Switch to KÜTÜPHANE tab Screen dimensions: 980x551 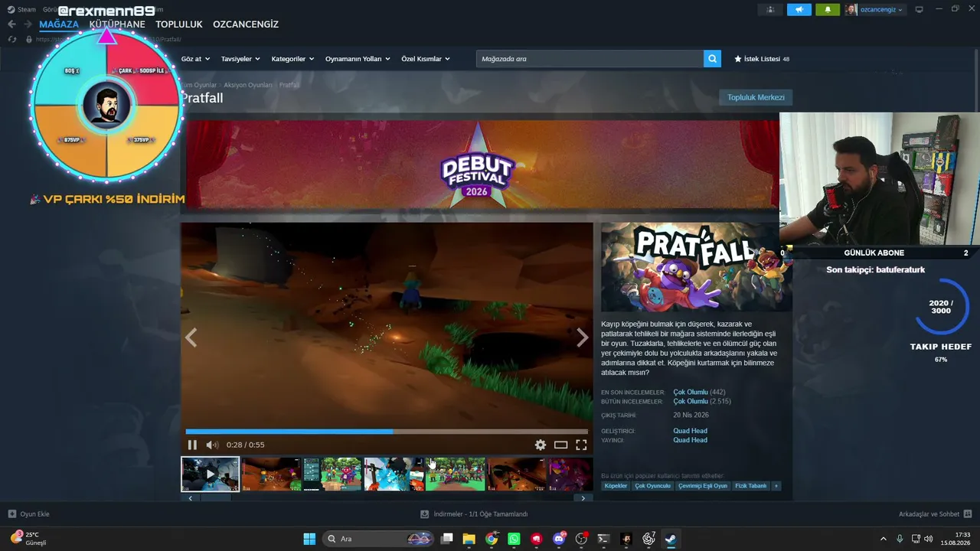(117, 24)
